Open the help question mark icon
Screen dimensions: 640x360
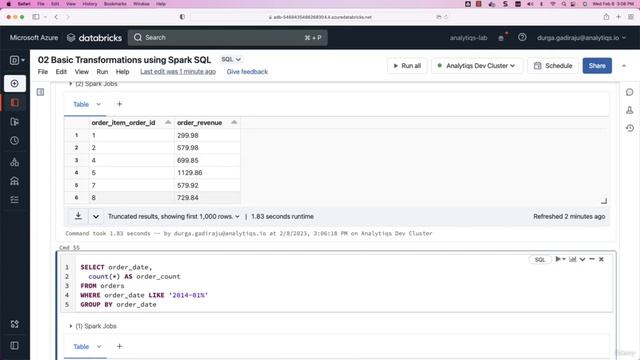pos(522,38)
